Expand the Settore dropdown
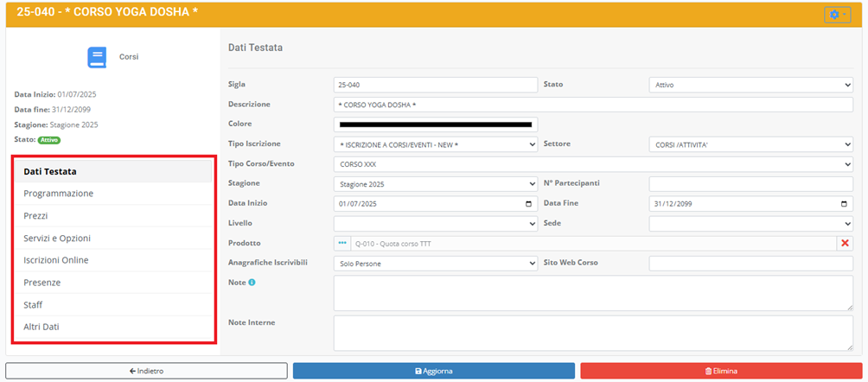 coord(750,144)
